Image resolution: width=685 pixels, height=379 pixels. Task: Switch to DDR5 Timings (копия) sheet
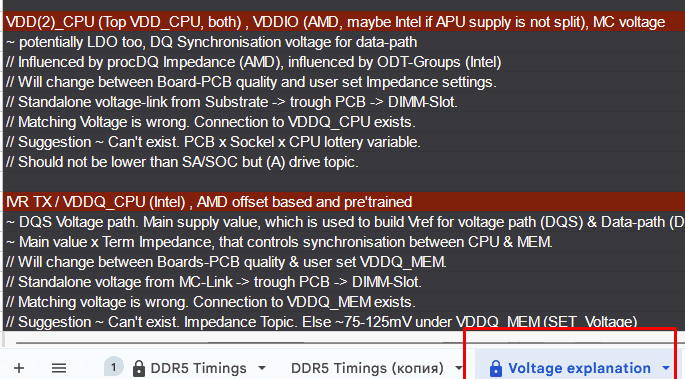(367, 368)
